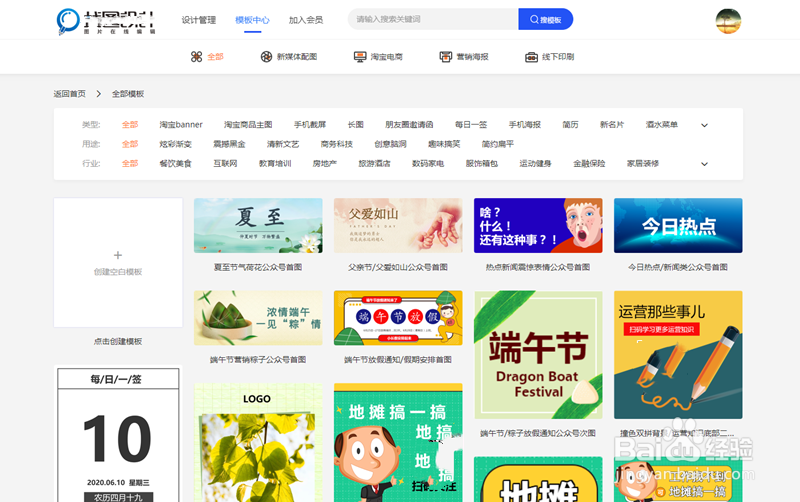This screenshot has height=502, width=800.
Task: Filter type by 每日一签
Action: tap(471, 124)
